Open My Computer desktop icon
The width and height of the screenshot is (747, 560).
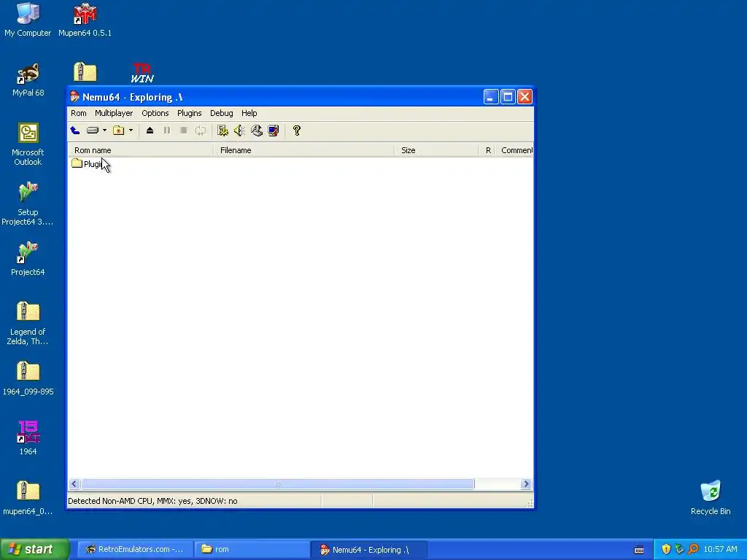pyautogui.click(x=28, y=20)
